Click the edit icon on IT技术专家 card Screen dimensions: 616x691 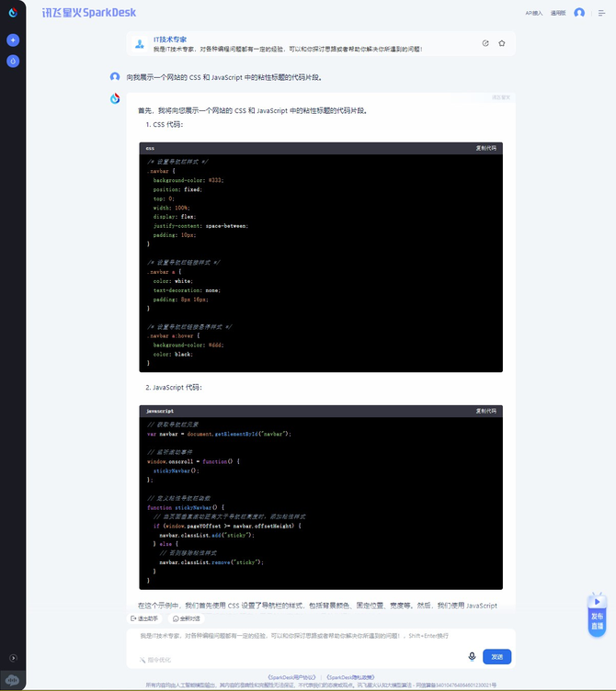point(485,43)
